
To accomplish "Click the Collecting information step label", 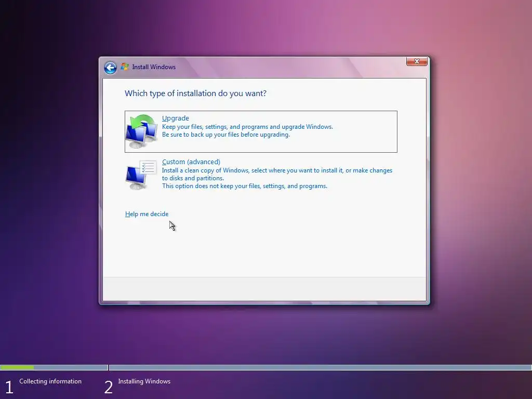I will click(50, 381).
